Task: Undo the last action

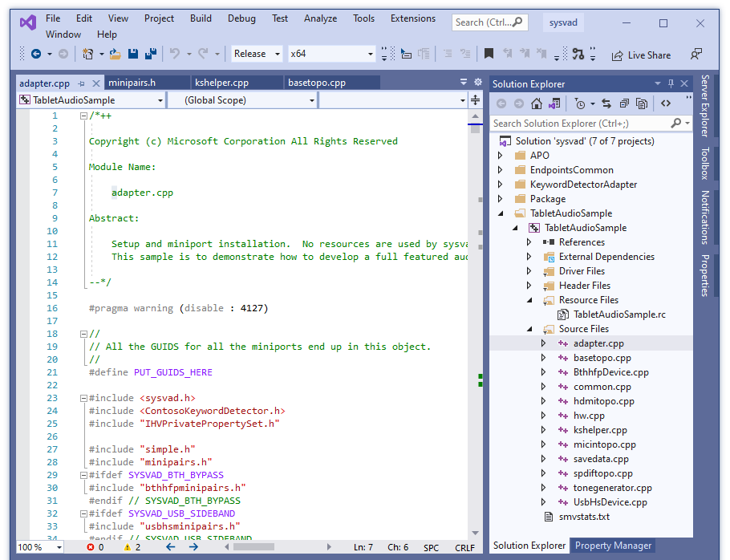Action: [x=175, y=54]
